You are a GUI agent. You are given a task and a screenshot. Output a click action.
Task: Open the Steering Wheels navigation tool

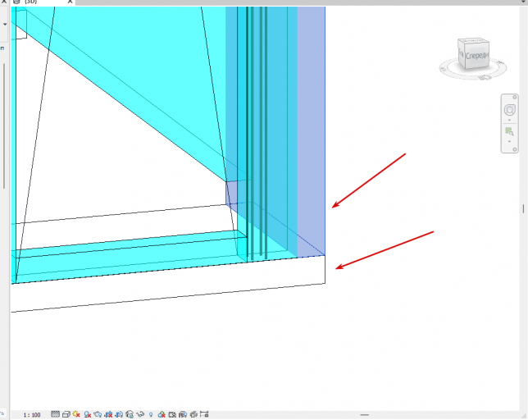(509, 110)
